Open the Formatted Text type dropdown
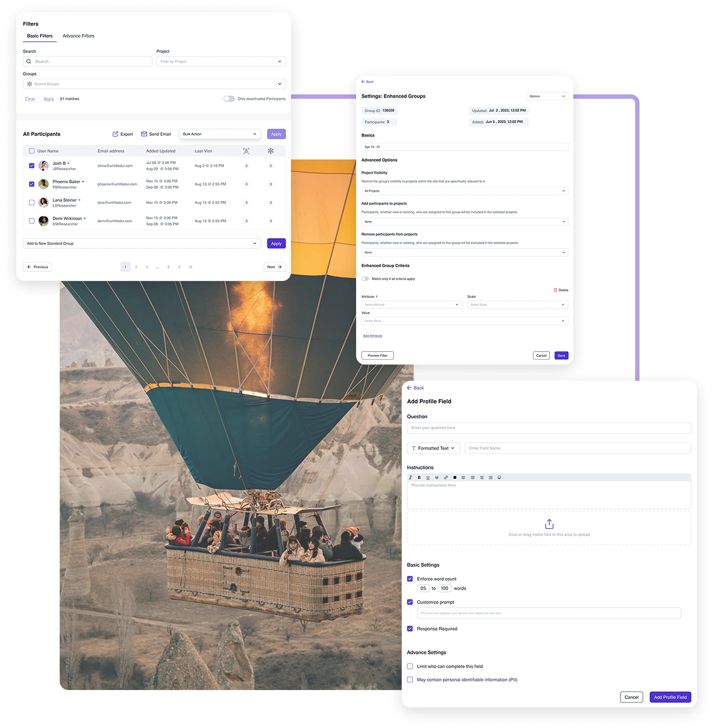 tap(433, 448)
